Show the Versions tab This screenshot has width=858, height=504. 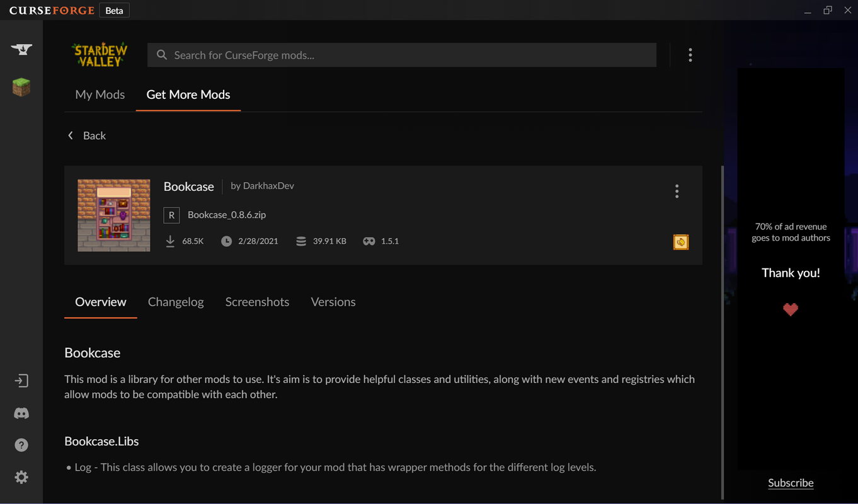333,302
